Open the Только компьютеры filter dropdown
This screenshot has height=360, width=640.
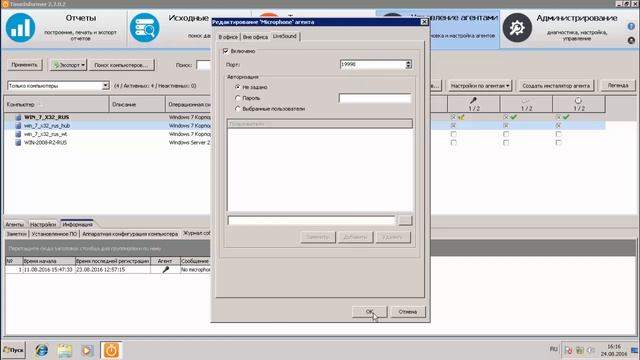pos(105,86)
